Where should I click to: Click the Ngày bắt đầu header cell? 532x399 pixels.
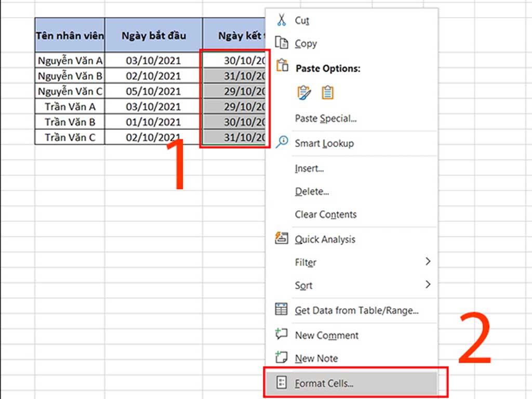coord(153,35)
